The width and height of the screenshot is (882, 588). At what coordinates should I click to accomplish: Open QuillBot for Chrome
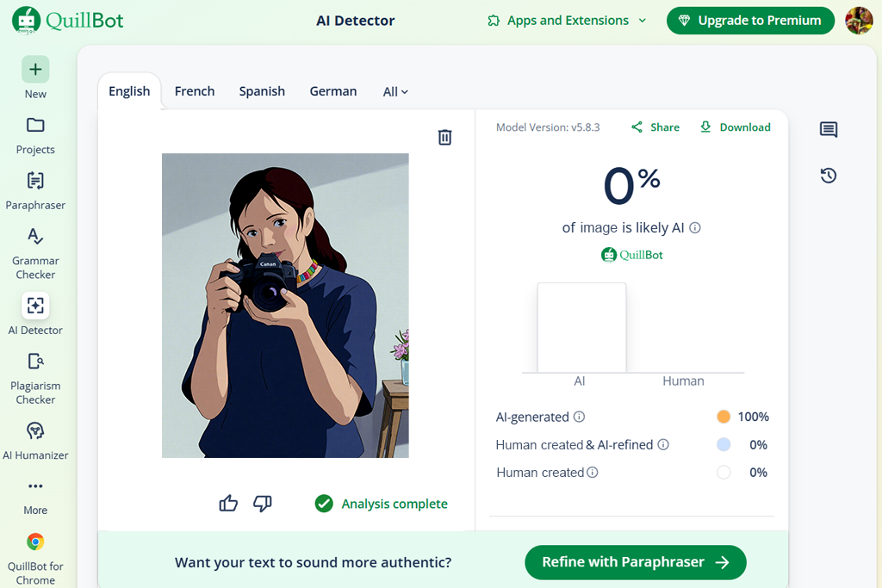tap(35, 559)
